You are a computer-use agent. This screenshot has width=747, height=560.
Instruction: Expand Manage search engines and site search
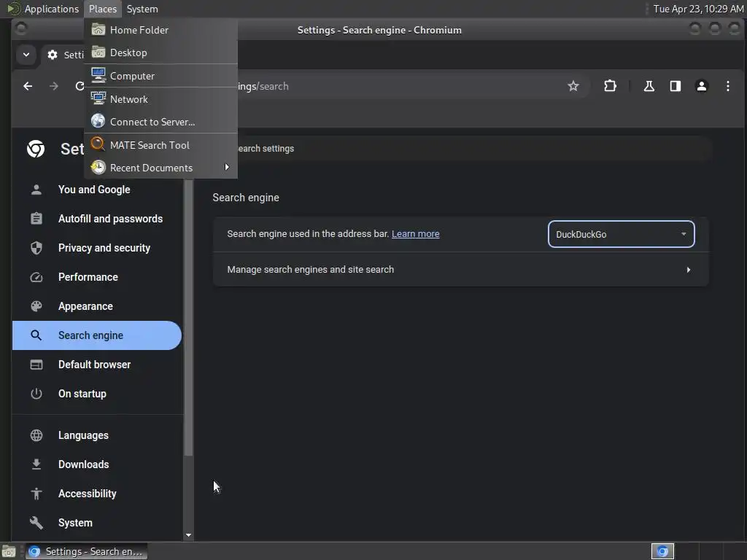(x=461, y=270)
